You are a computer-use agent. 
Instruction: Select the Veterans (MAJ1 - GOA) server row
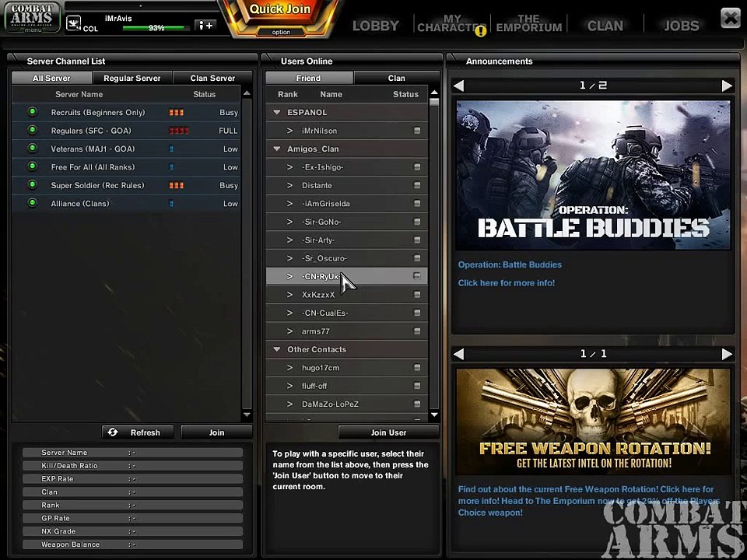pyautogui.click(x=126, y=149)
